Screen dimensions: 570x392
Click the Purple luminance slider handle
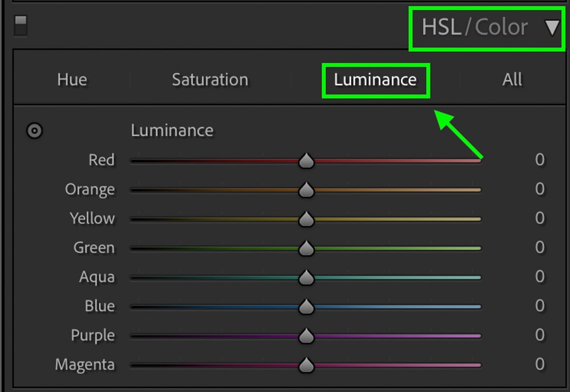(x=306, y=335)
